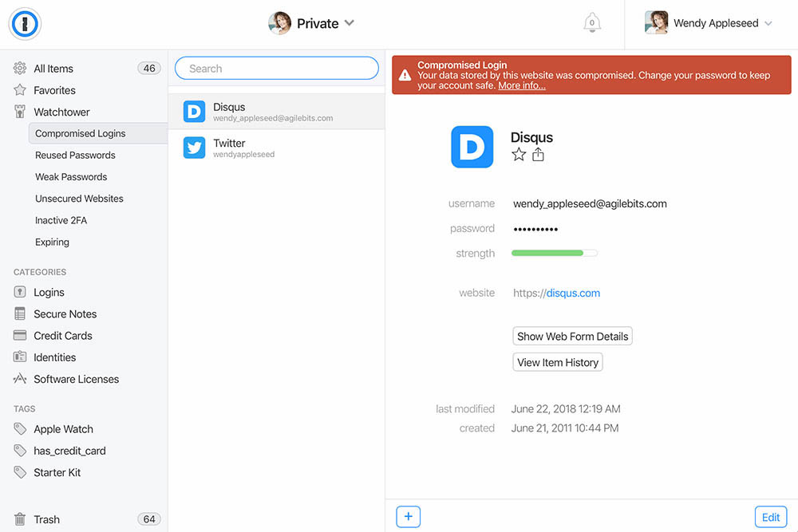
Task: Select the Disqus login entry
Action: click(x=276, y=112)
